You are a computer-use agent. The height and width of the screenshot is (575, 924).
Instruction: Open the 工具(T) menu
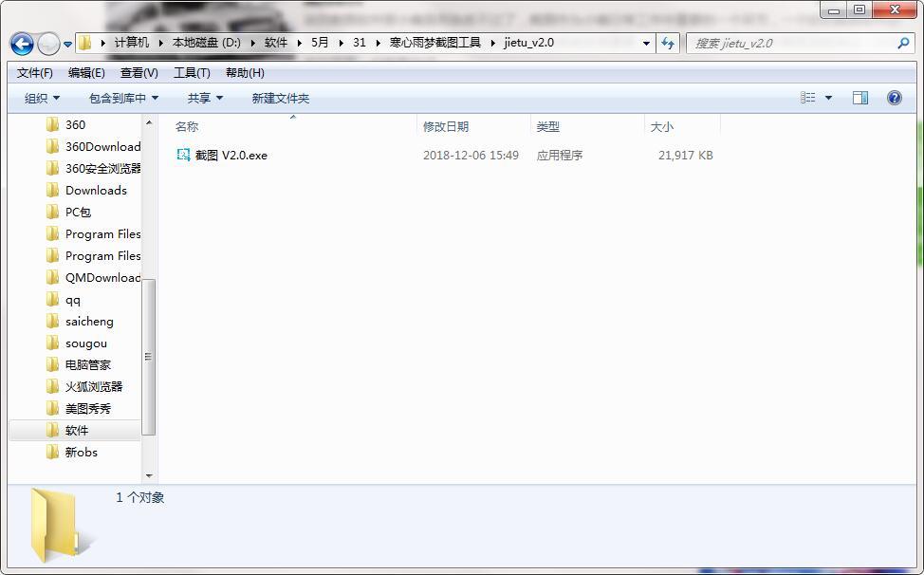[x=192, y=72]
